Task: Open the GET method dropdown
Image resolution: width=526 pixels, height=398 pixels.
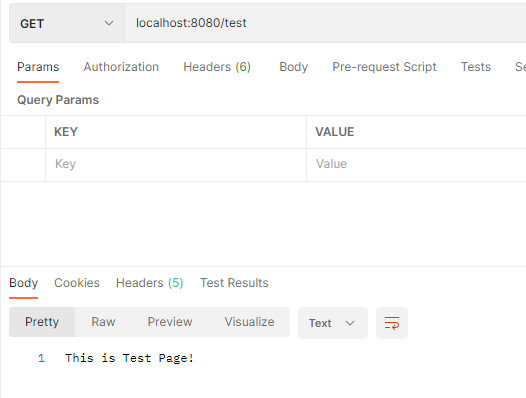Action: tap(67, 23)
